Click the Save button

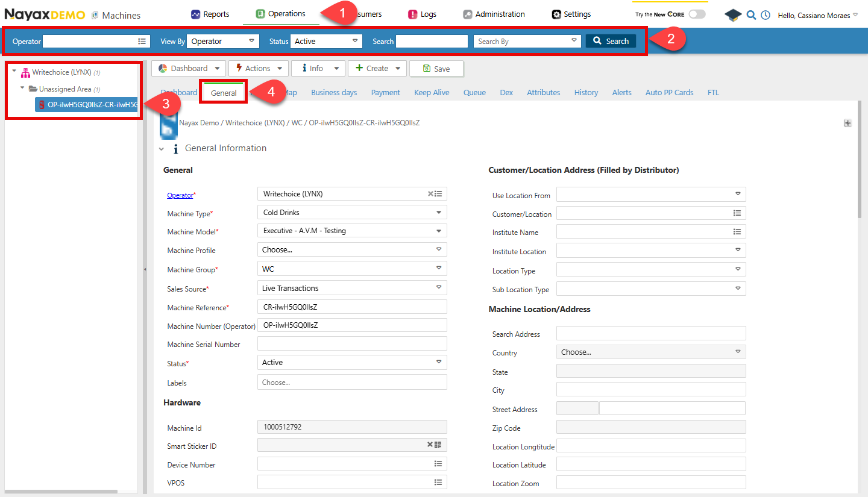point(436,69)
